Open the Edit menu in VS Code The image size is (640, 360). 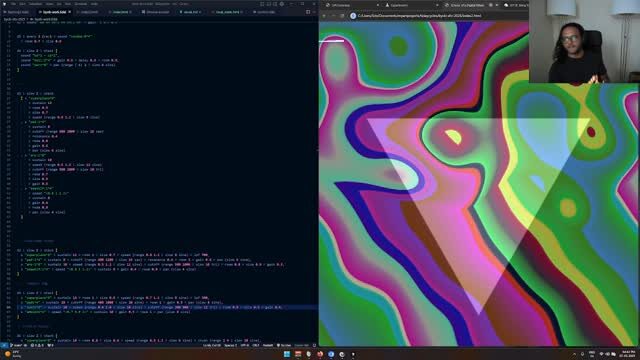click(22, 4)
